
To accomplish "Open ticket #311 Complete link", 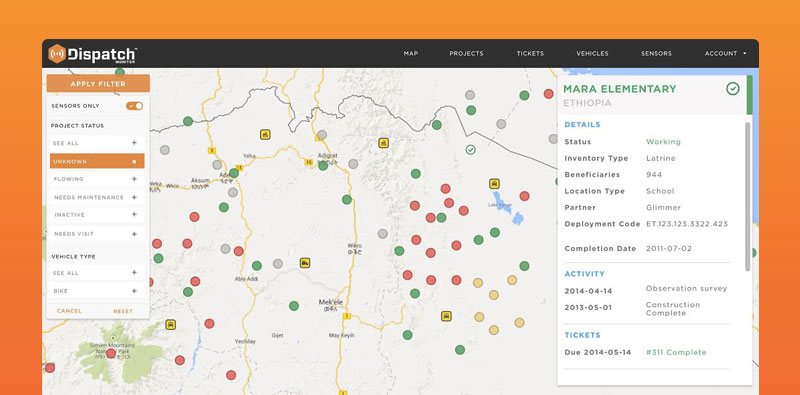I will [676, 353].
